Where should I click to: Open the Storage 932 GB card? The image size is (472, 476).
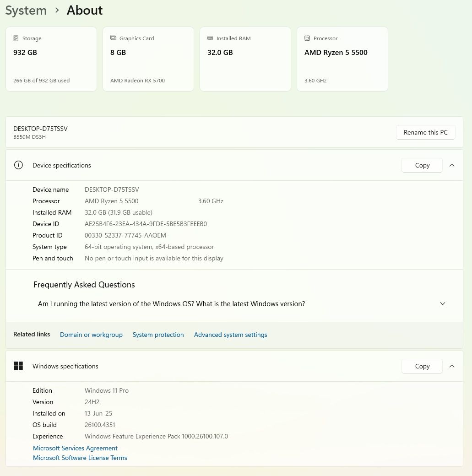pyautogui.click(x=51, y=59)
